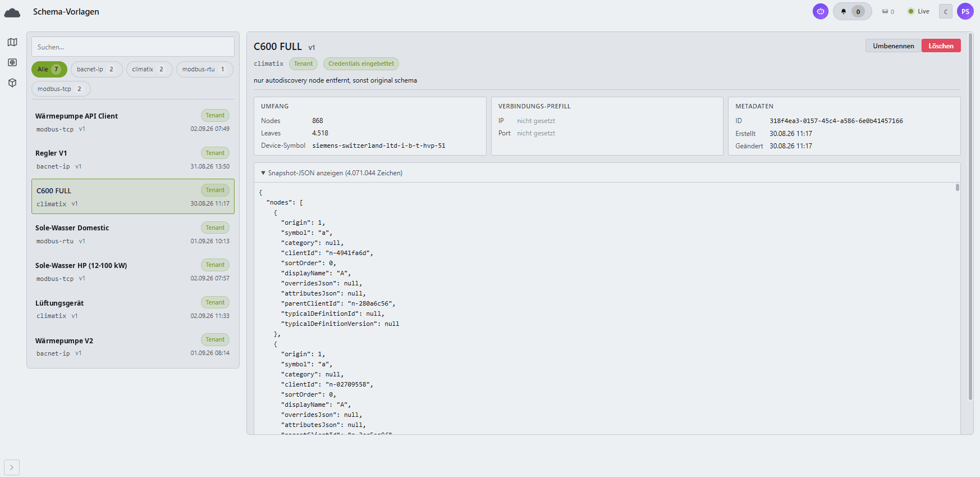The height and width of the screenshot is (477, 980).
Task: Expand the sidebar with bottom chevron
Action: [12, 467]
